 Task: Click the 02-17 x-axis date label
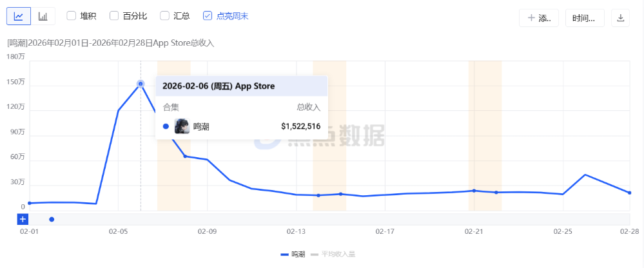pyautogui.click(x=385, y=232)
